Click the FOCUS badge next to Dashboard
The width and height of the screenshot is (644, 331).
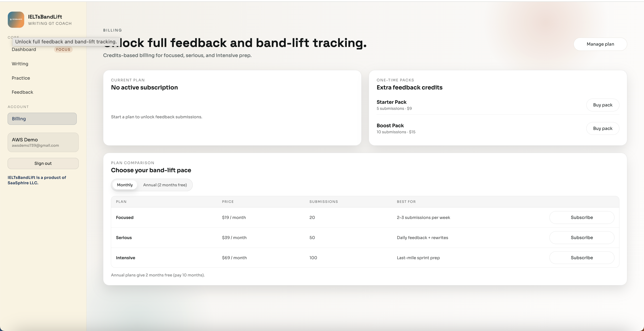pos(63,49)
